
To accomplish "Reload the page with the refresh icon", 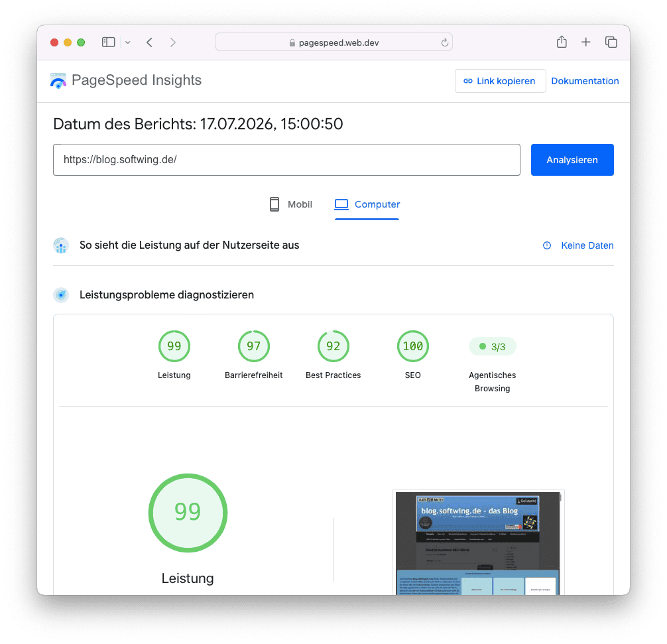I will click(x=444, y=42).
